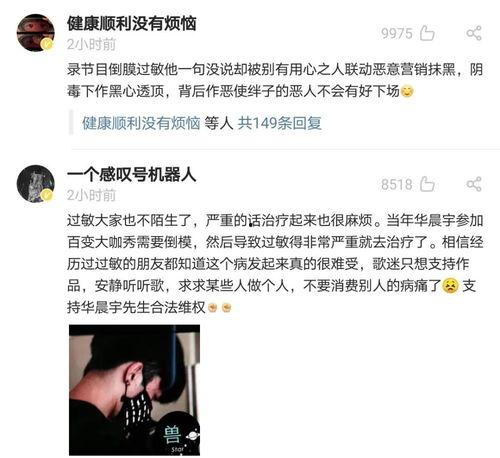
Task: Click the 9975 like count
Action: point(397,33)
